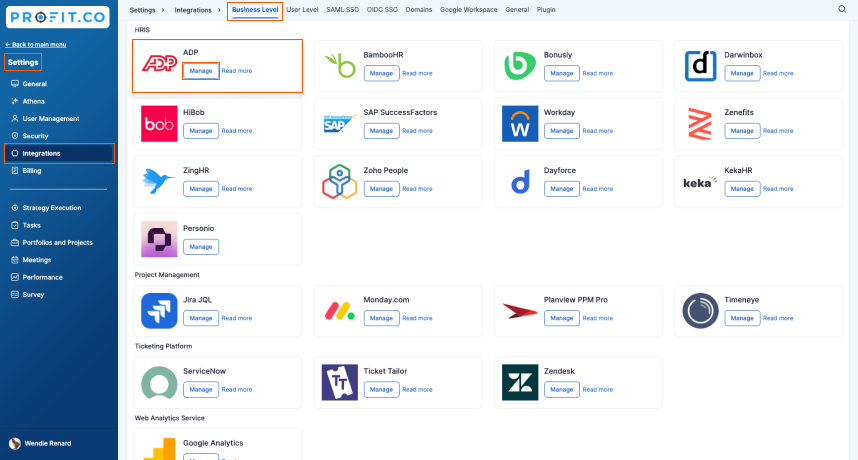Image resolution: width=858 pixels, height=460 pixels.
Task: Click the Personio logo
Action: pyautogui.click(x=159, y=239)
